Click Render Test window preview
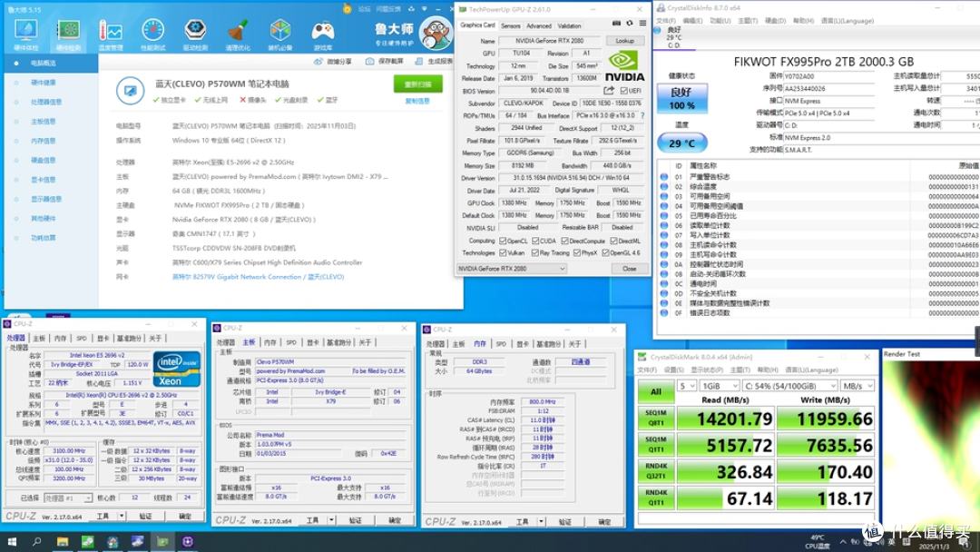The height and width of the screenshot is (552, 980). 929,444
